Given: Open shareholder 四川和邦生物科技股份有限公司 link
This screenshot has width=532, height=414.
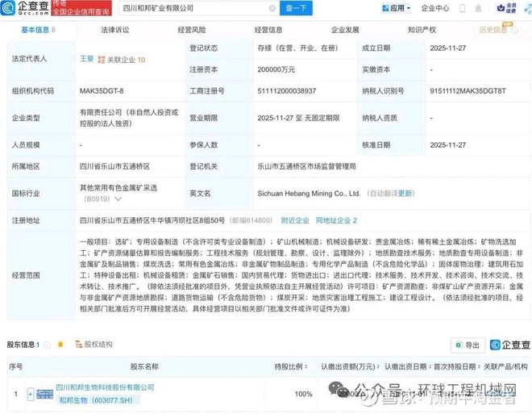Looking at the screenshot, I should (105, 387).
